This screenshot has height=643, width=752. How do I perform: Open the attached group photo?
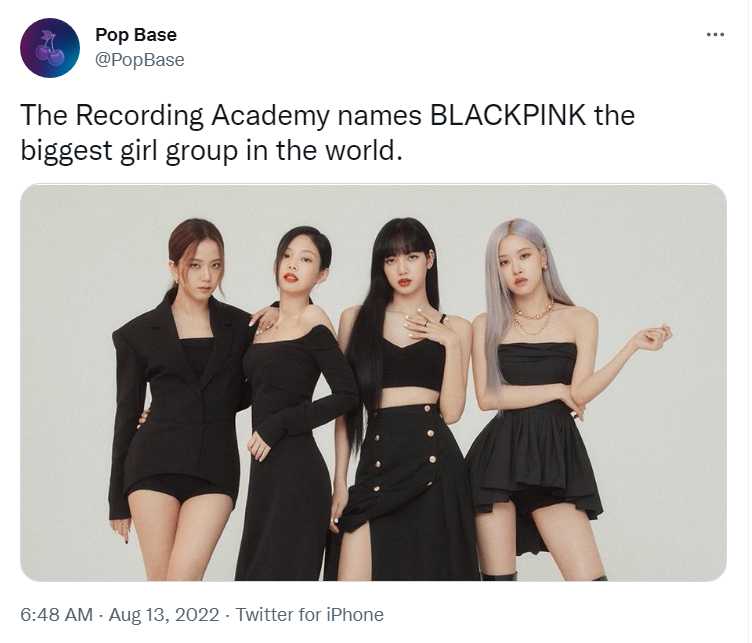coord(373,382)
